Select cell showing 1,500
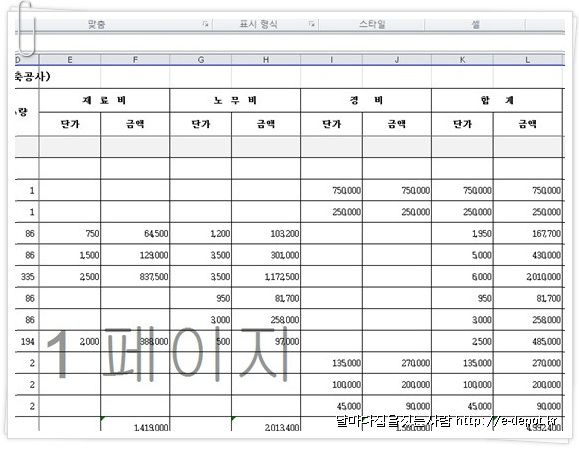Image resolution: width=579 pixels, height=449 pixels. tap(70, 255)
